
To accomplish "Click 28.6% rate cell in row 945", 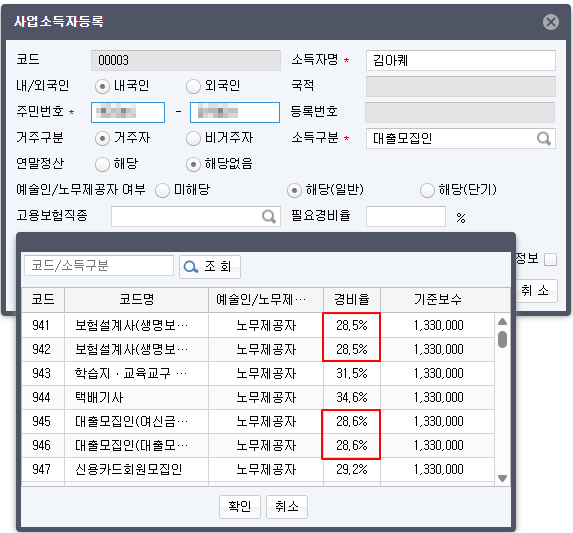I will point(352,422).
